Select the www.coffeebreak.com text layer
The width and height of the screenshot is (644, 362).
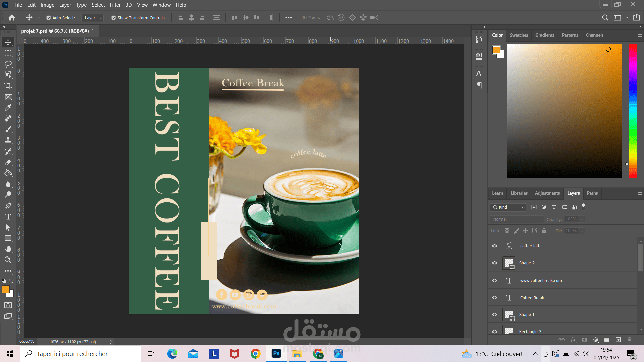click(541, 280)
